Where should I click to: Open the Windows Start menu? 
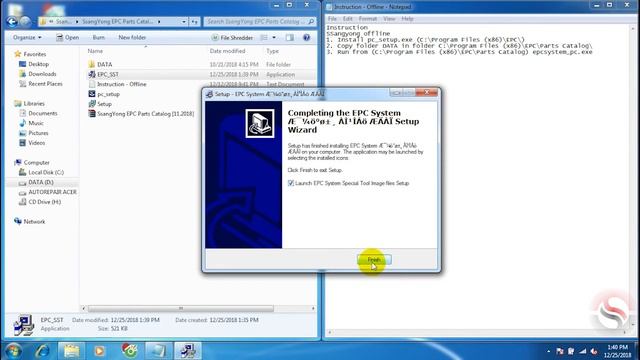click(13, 351)
